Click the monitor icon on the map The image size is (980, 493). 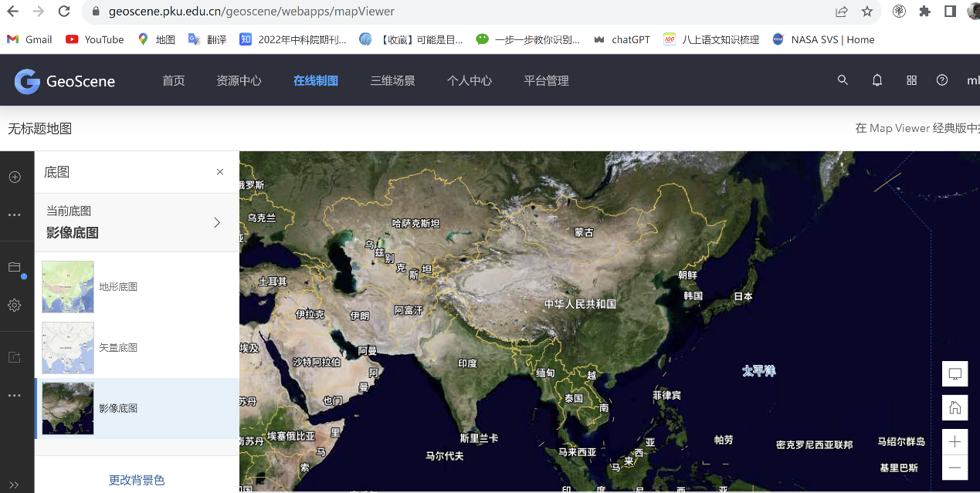tap(955, 373)
